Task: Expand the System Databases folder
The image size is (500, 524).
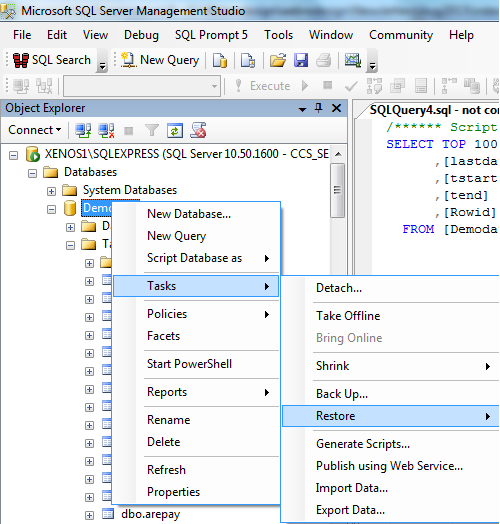Action: click(x=51, y=191)
